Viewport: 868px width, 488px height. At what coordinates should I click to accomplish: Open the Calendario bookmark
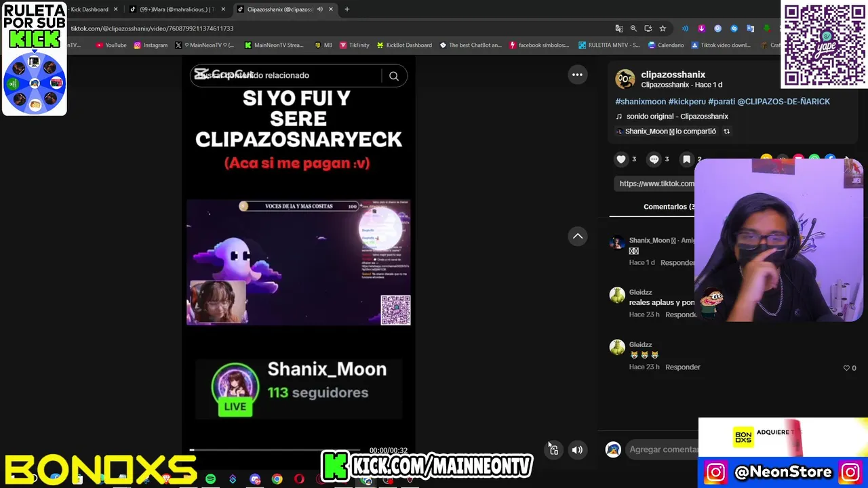pos(666,45)
